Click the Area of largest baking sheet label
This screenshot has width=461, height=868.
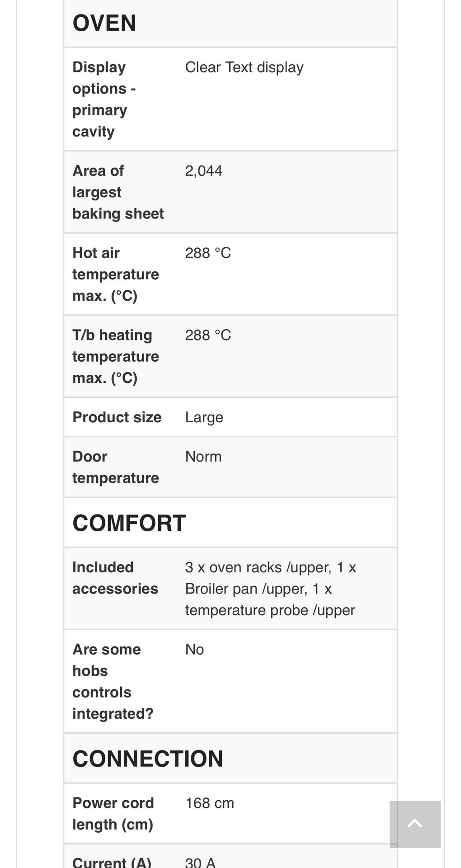(x=118, y=192)
